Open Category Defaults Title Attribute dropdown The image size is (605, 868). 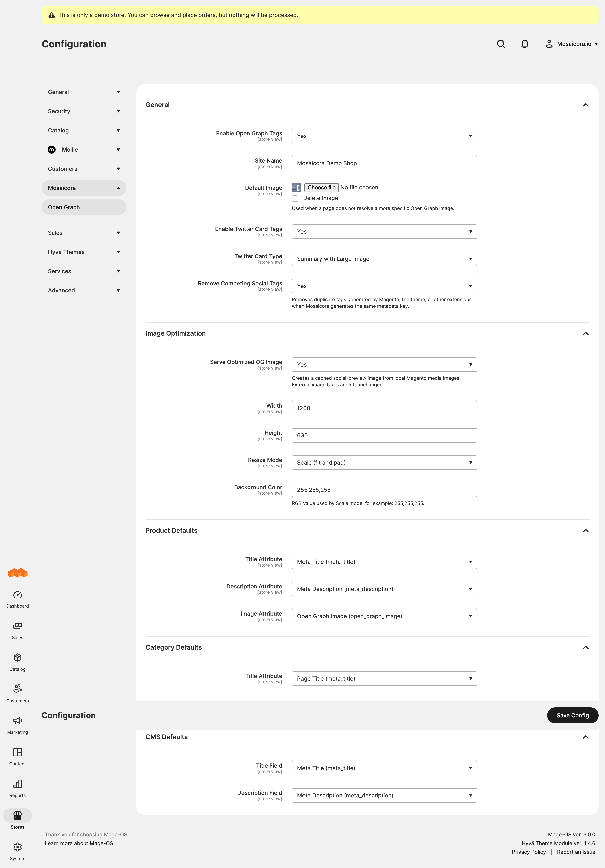point(384,679)
